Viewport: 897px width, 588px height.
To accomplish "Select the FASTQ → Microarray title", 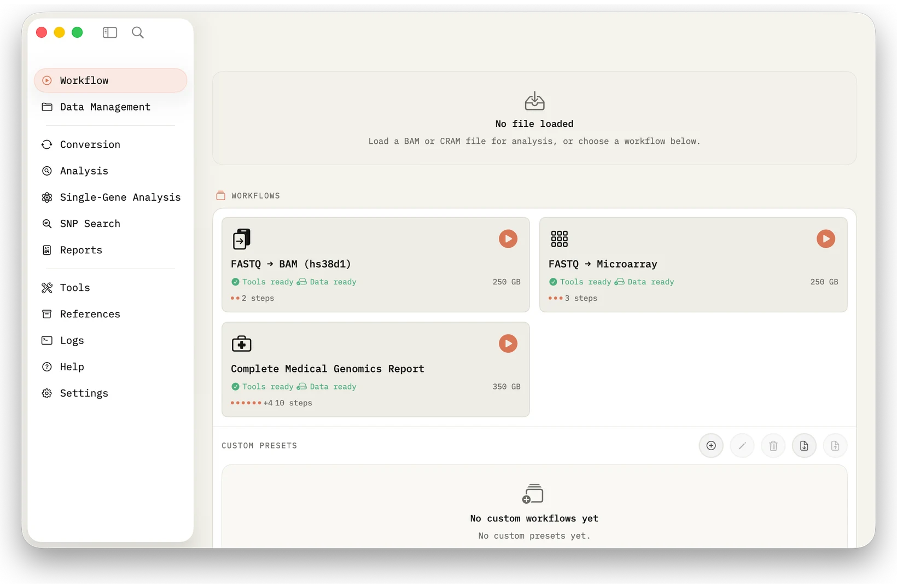I will coord(603,264).
